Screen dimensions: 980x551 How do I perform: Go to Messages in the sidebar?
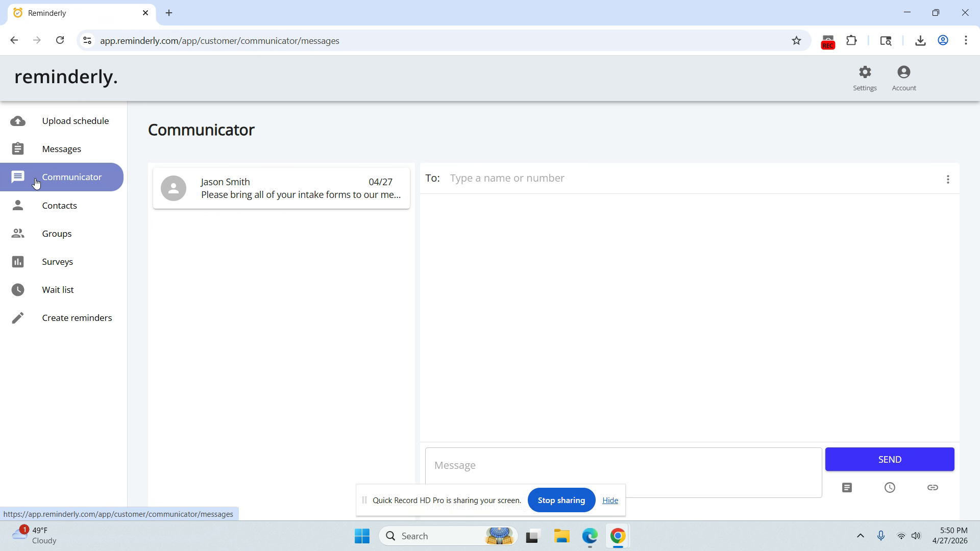[x=62, y=149]
